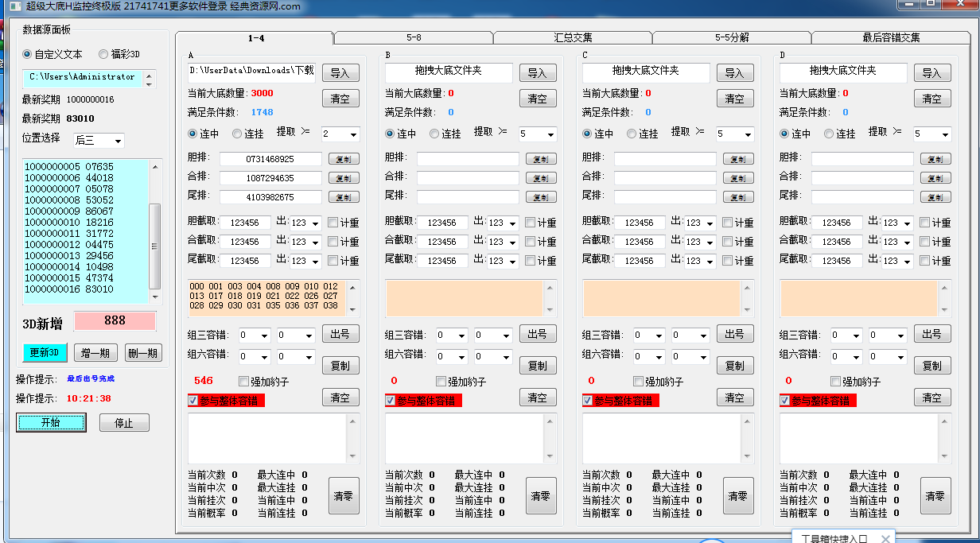Click the panel A 胆排 field 0731468925
Viewport: 980px width, 543px height.
tap(270, 159)
